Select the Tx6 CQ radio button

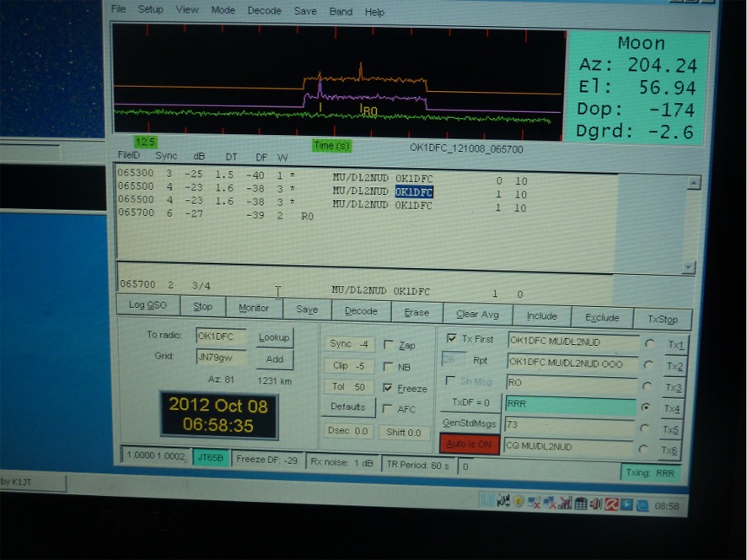(x=643, y=449)
